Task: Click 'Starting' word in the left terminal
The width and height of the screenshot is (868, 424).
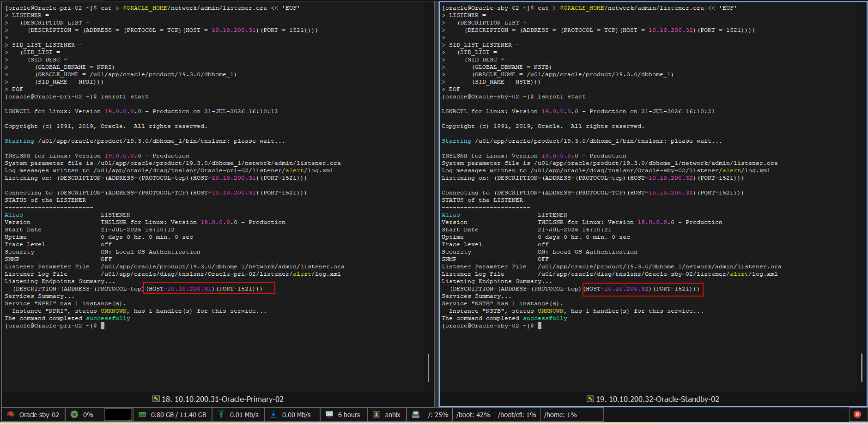Action: click(x=19, y=141)
